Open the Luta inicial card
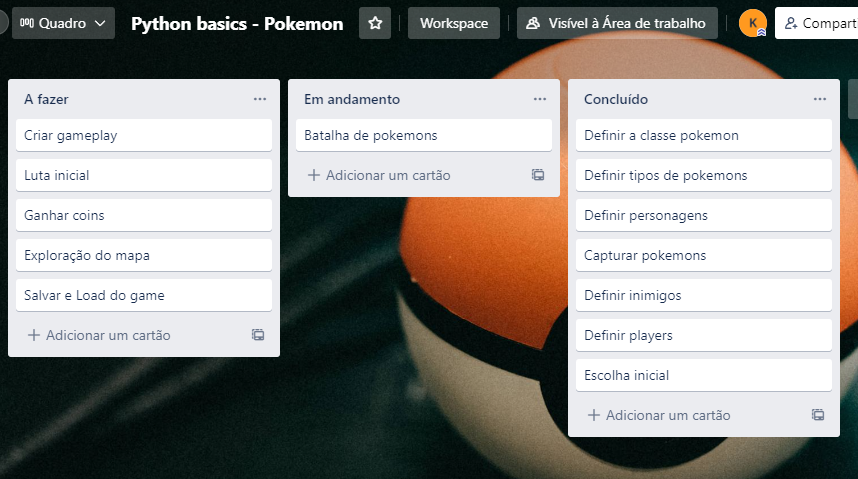This screenshot has height=479, width=858. (x=144, y=175)
